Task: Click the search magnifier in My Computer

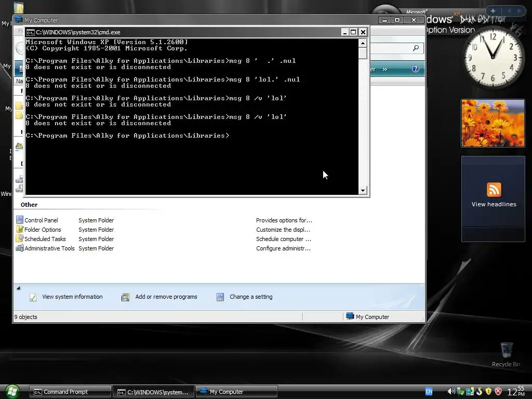Action: pos(416,48)
